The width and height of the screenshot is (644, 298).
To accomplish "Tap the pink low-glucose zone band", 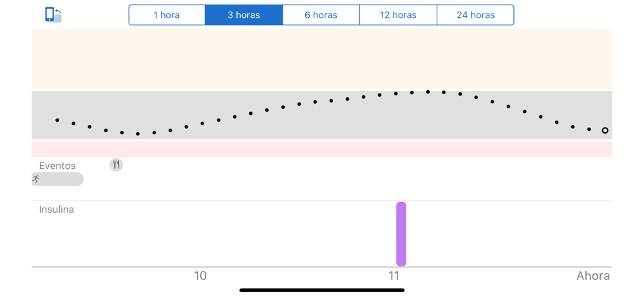I will point(322,150).
